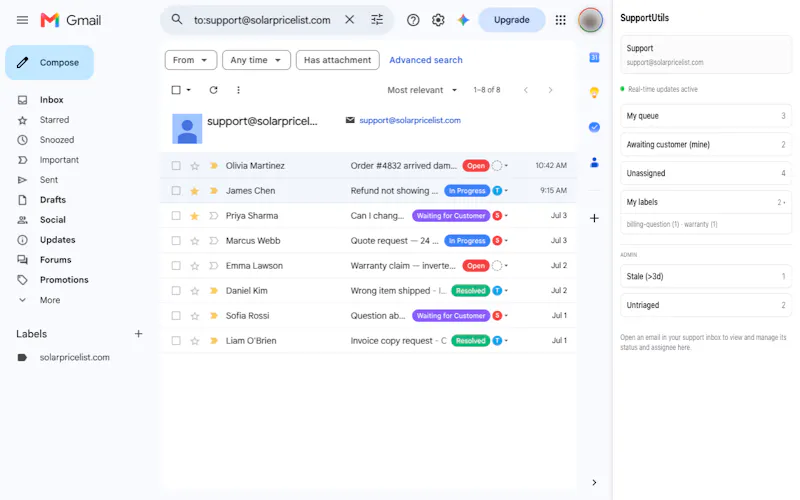Refresh the message list

coord(213,90)
